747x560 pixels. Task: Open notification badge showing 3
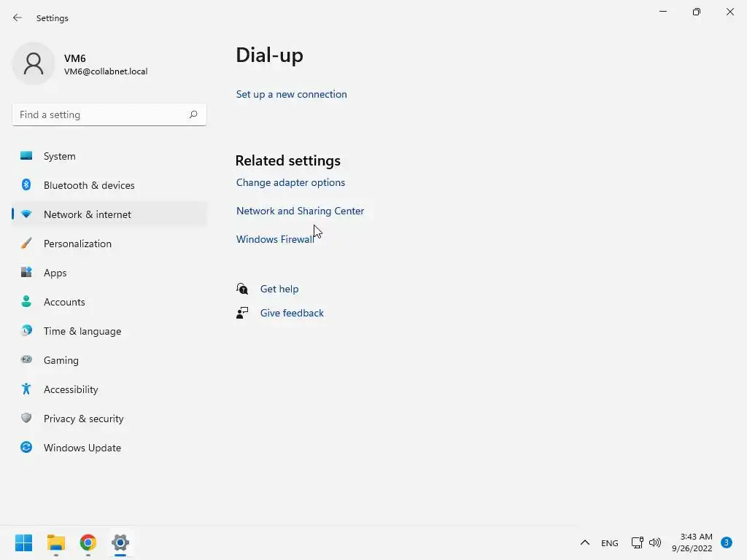pos(726,542)
